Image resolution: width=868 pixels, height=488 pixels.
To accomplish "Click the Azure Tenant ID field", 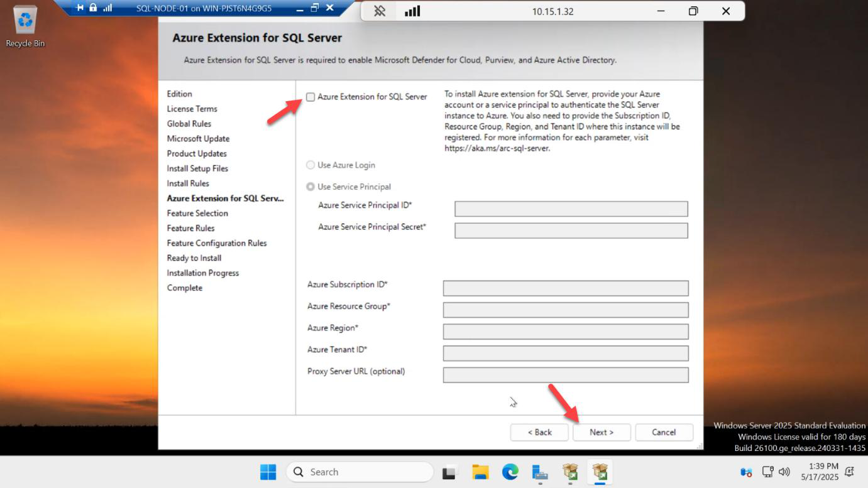I will pyautogui.click(x=566, y=353).
